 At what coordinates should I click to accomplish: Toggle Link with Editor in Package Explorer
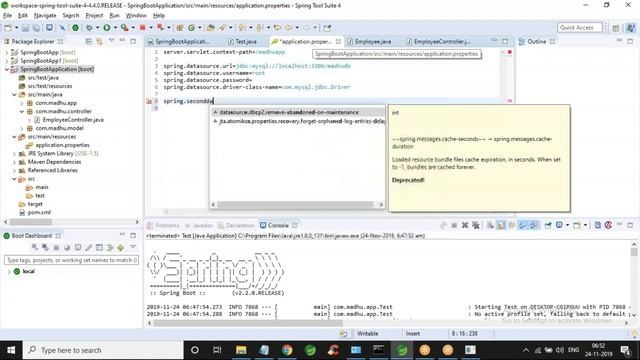click(x=99, y=41)
